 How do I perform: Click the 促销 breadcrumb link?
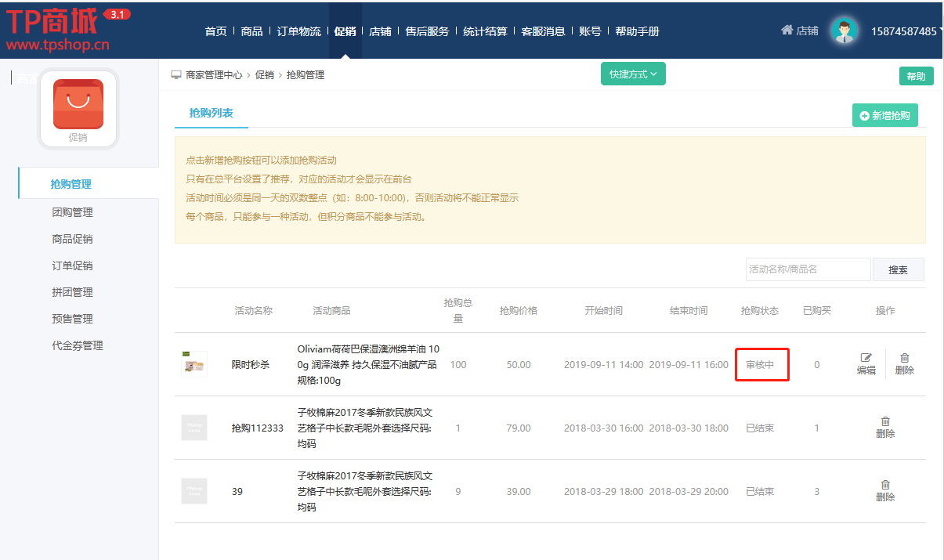(x=264, y=75)
